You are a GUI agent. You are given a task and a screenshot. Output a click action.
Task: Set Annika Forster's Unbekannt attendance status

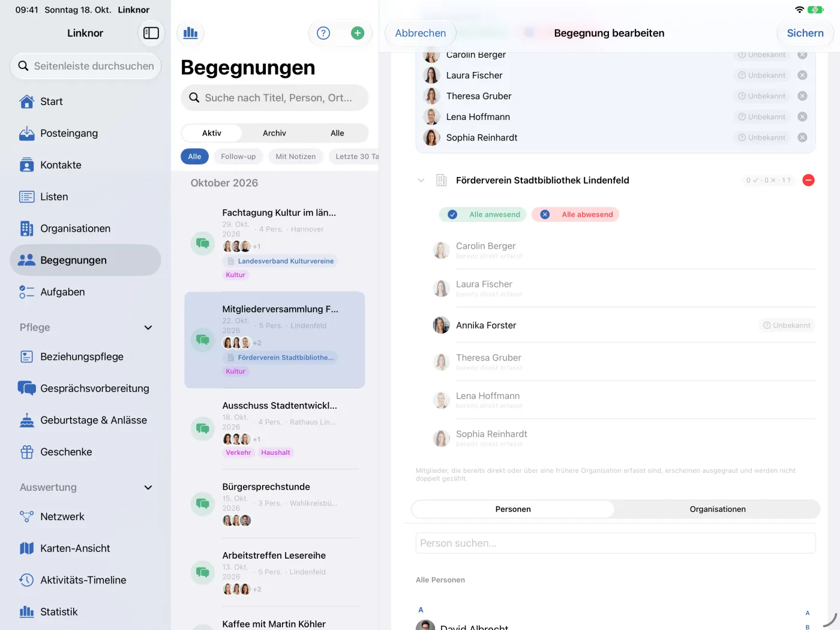coord(786,325)
